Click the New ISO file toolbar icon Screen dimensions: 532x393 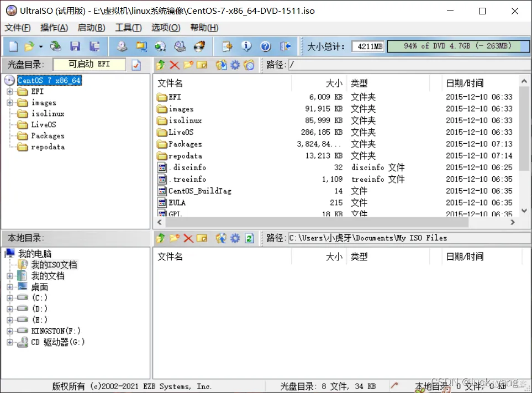click(x=13, y=46)
